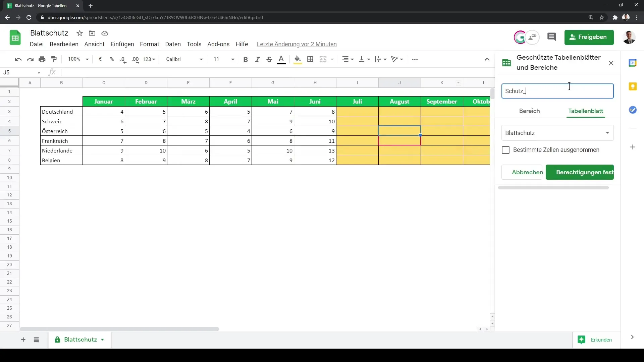Switch to the Tabellenblatt tab

[x=586, y=111]
